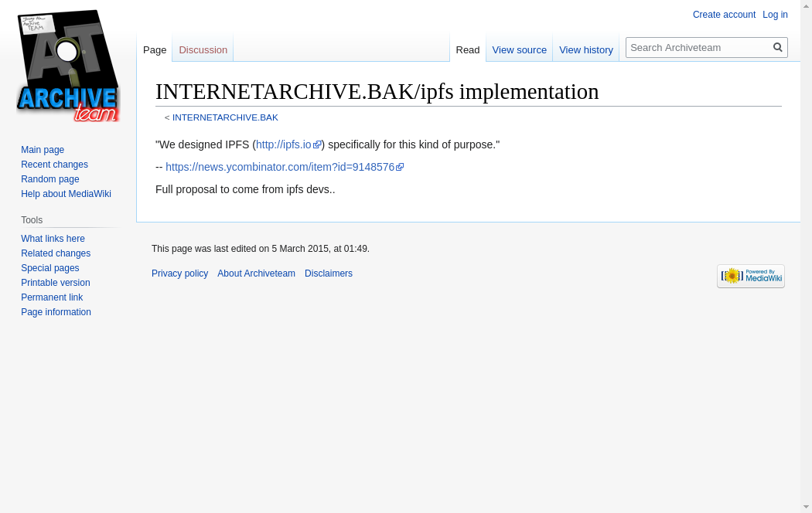Open What links here tool
812x513 pixels.
tap(53, 239)
